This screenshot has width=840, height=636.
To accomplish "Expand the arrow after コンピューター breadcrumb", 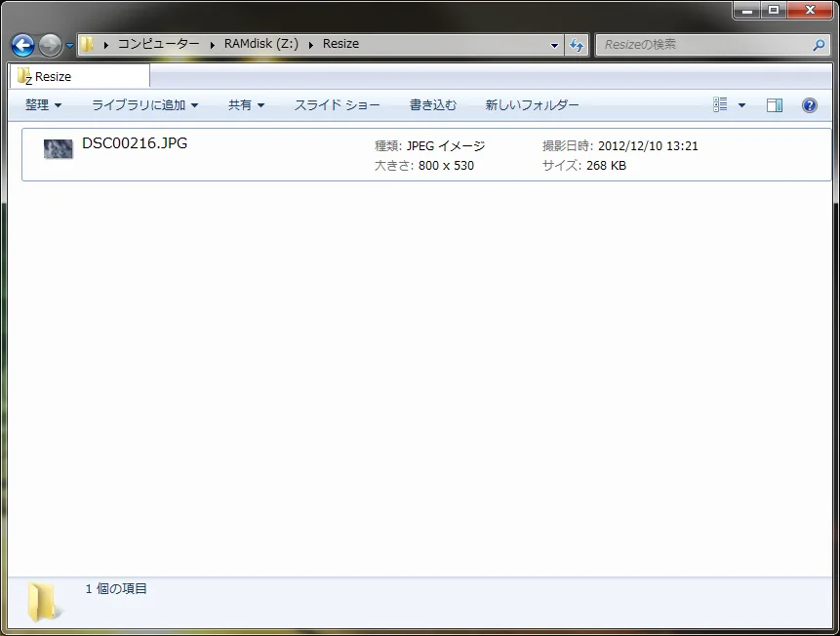I will [x=212, y=45].
